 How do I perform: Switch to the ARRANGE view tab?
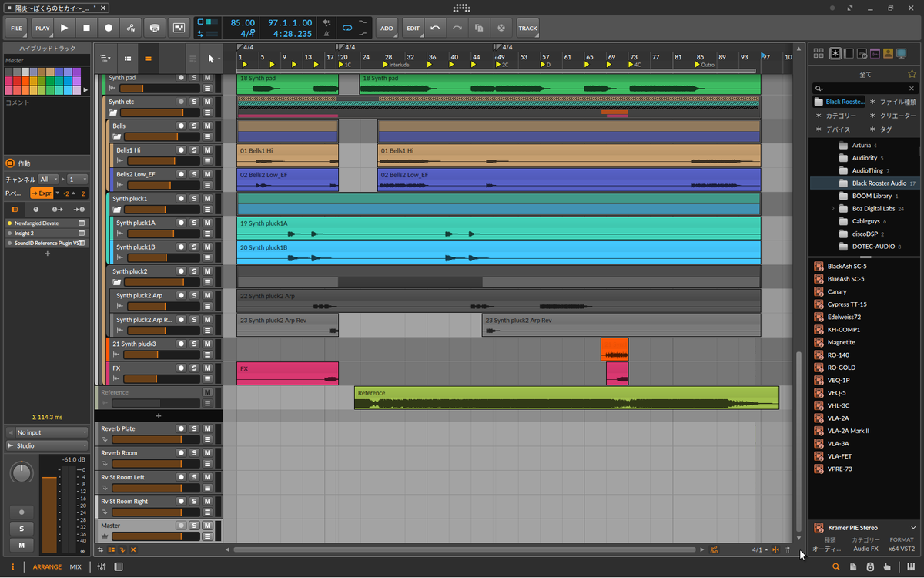(47, 567)
